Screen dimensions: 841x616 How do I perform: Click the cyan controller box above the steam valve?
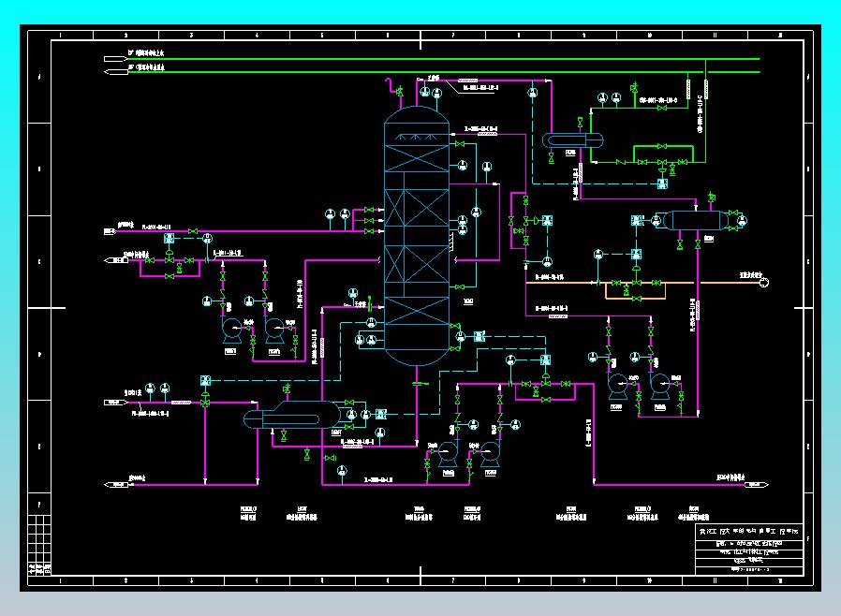pos(205,381)
